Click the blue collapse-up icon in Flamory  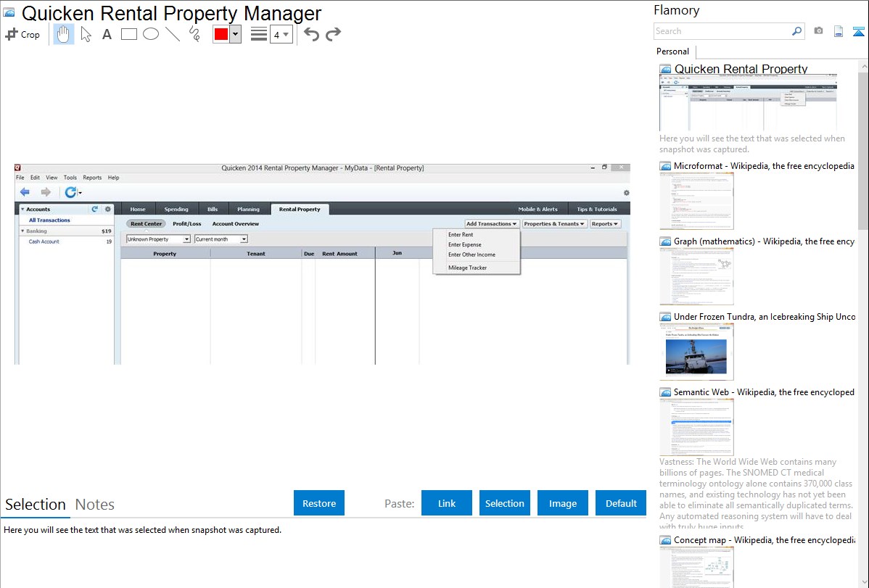(858, 31)
